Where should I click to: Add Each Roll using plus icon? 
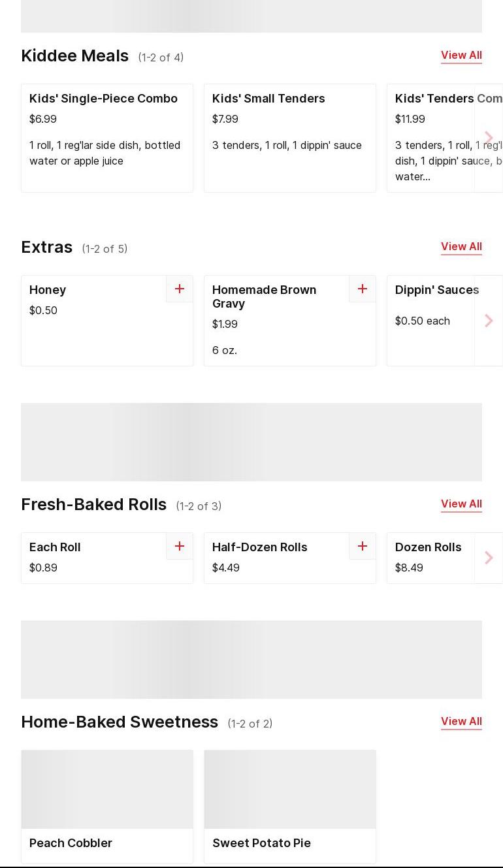(x=179, y=546)
